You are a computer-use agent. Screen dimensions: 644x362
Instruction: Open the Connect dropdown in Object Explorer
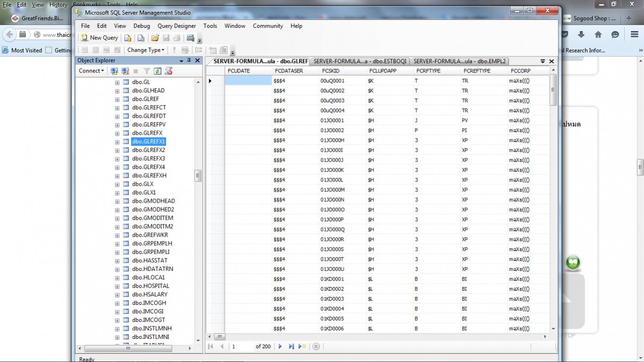coord(91,71)
